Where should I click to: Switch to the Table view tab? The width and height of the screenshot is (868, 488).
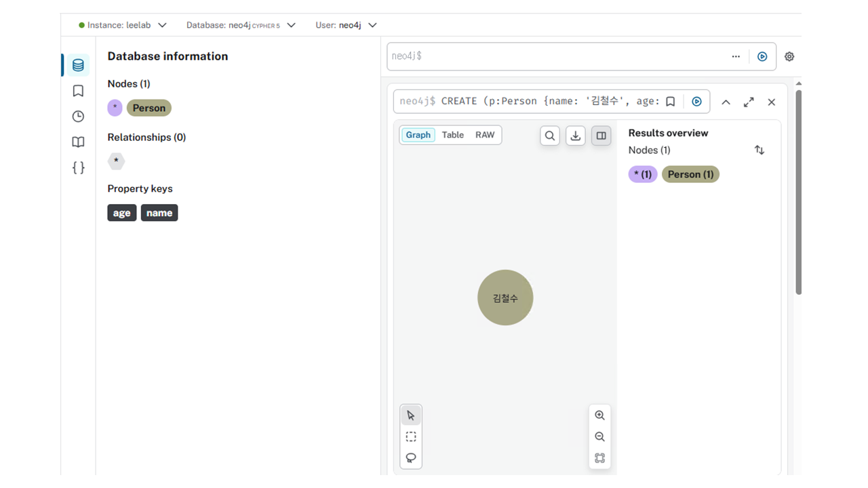(452, 135)
